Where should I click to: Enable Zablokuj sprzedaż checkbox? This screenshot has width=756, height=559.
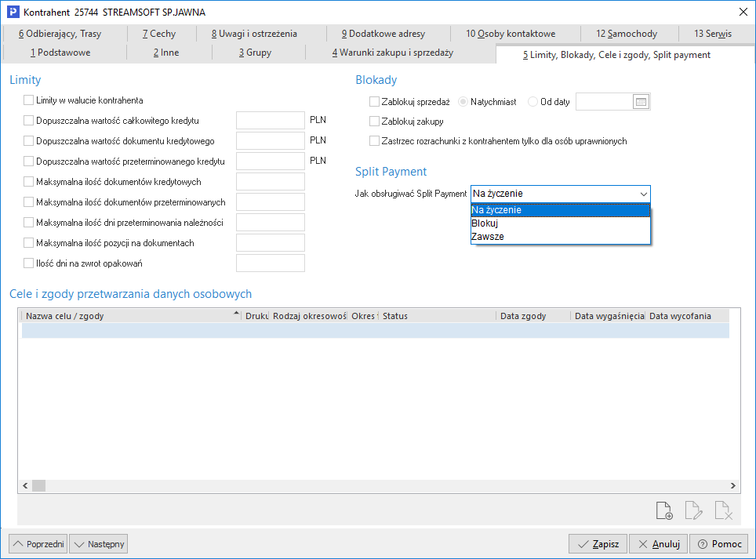tap(374, 102)
